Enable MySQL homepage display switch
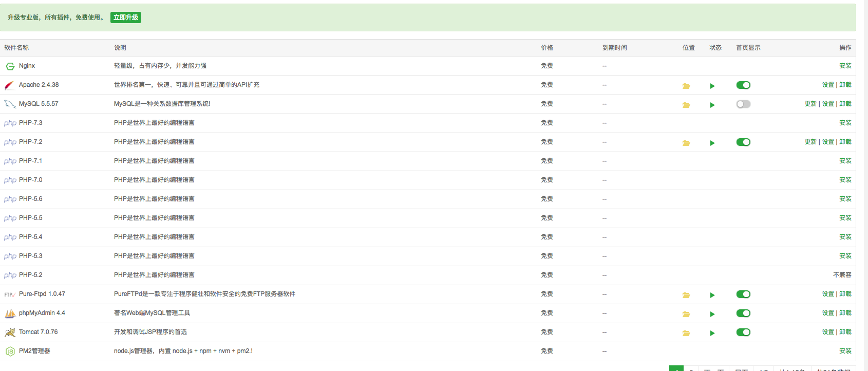868x371 pixels. (x=743, y=104)
